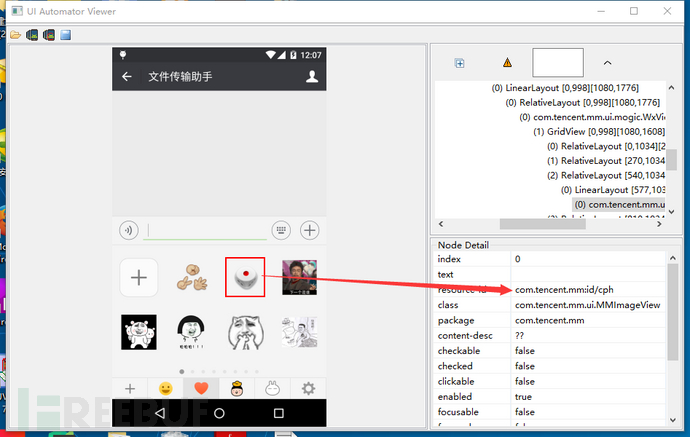Image resolution: width=690 pixels, height=437 pixels.
Task: Switch to the cartoon character sticker tab
Action: click(237, 389)
